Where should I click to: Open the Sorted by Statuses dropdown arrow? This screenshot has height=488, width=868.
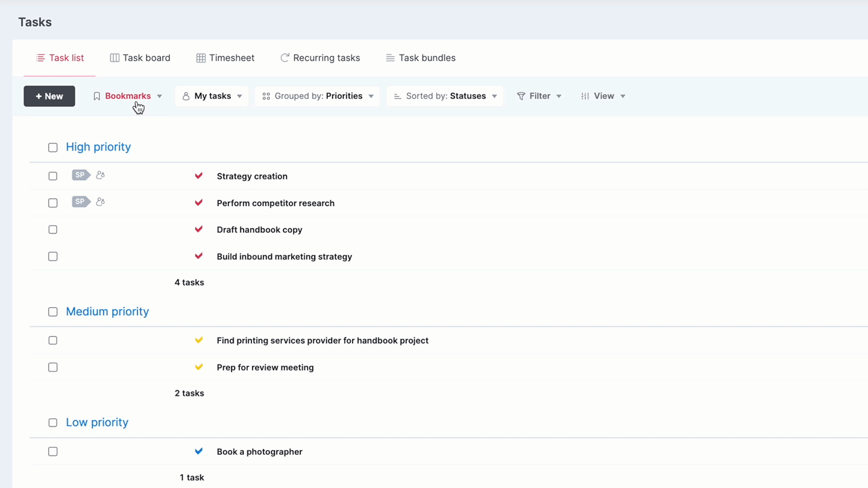click(494, 96)
